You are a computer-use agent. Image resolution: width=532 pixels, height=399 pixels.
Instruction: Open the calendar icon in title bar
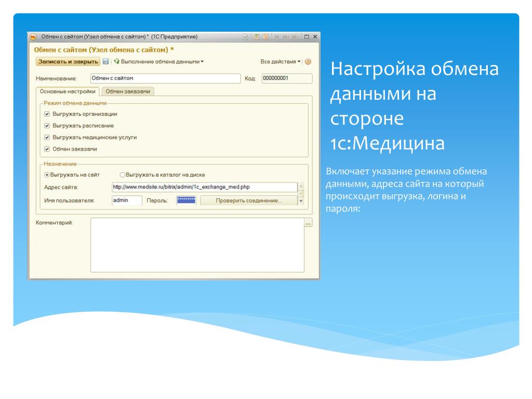pyautogui.click(x=265, y=37)
